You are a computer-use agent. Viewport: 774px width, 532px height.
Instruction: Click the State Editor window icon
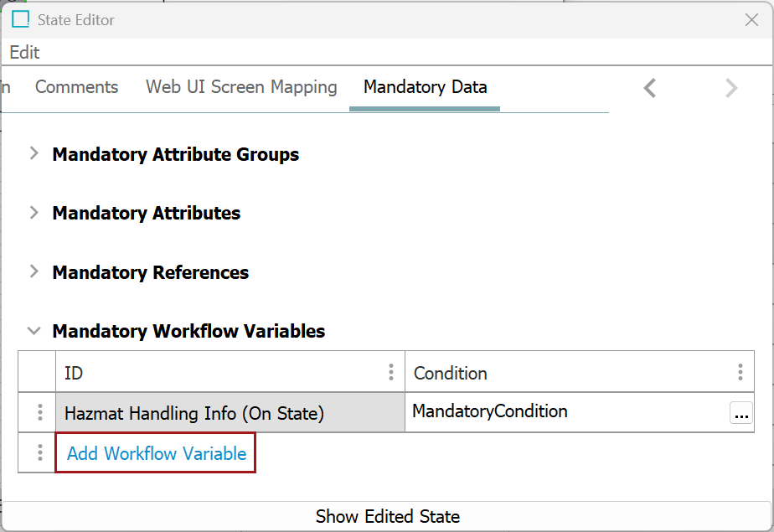20,19
